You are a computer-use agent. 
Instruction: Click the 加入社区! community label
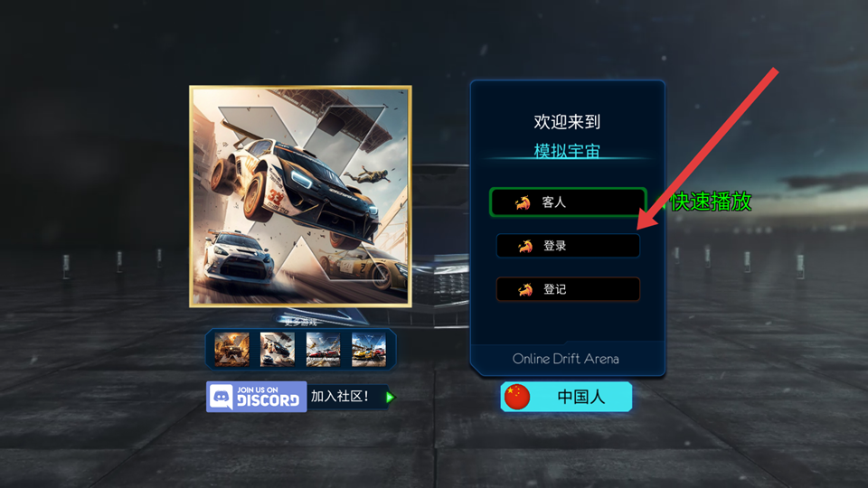[339, 396]
